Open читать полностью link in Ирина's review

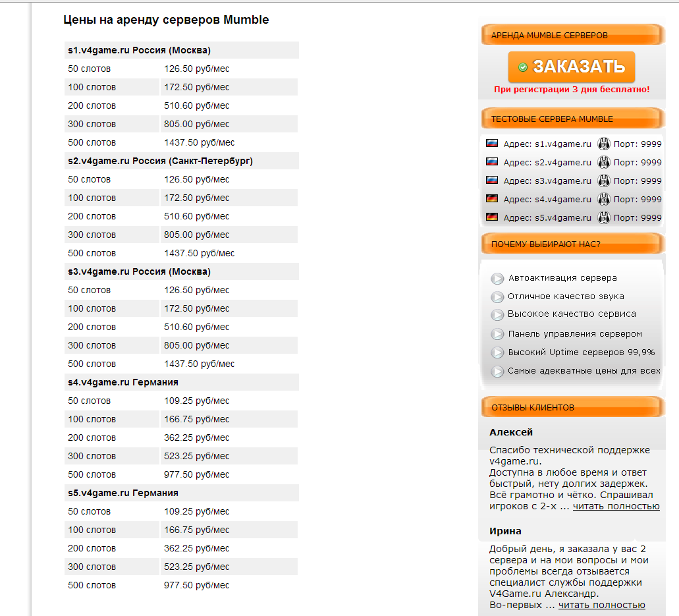pyautogui.click(x=601, y=605)
